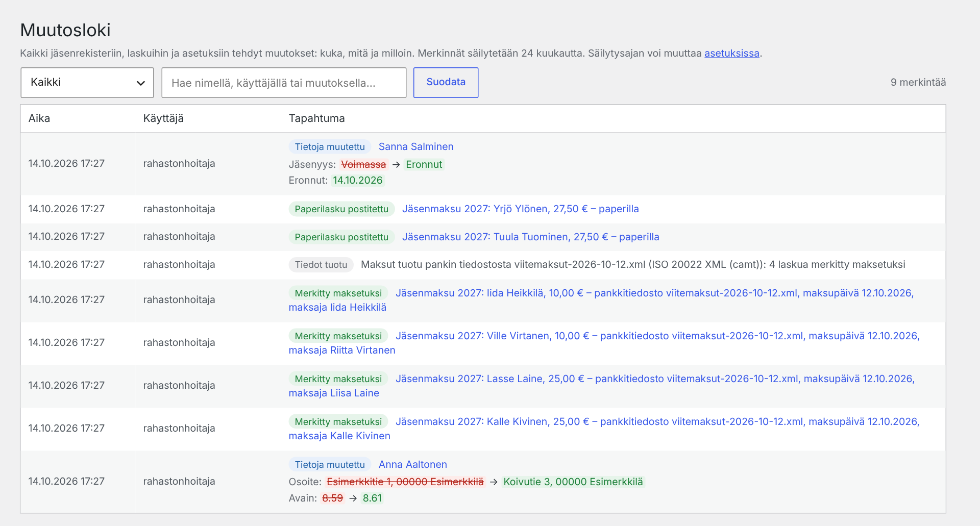
Task: Open Kalle Kivinen membership fee link
Action: click(604, 429)
